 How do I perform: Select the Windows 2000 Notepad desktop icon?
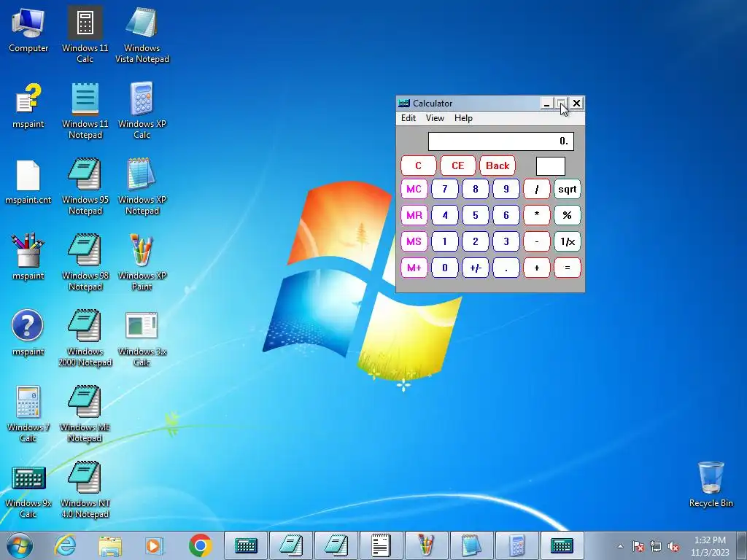pyautogui.click(x=85, y=338)
